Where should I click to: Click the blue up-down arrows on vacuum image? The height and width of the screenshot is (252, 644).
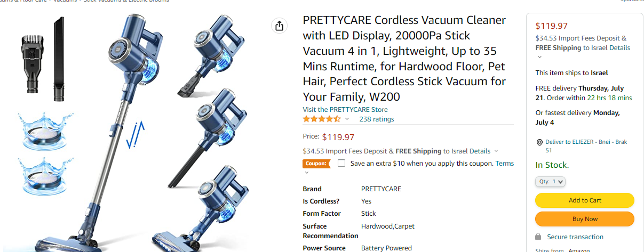point(136,134)
